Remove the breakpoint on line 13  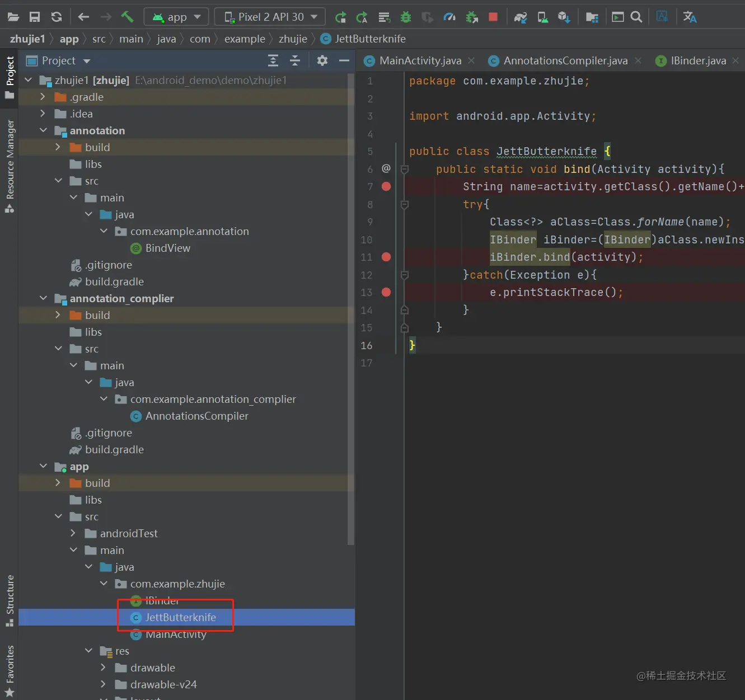tap(386, 292)
